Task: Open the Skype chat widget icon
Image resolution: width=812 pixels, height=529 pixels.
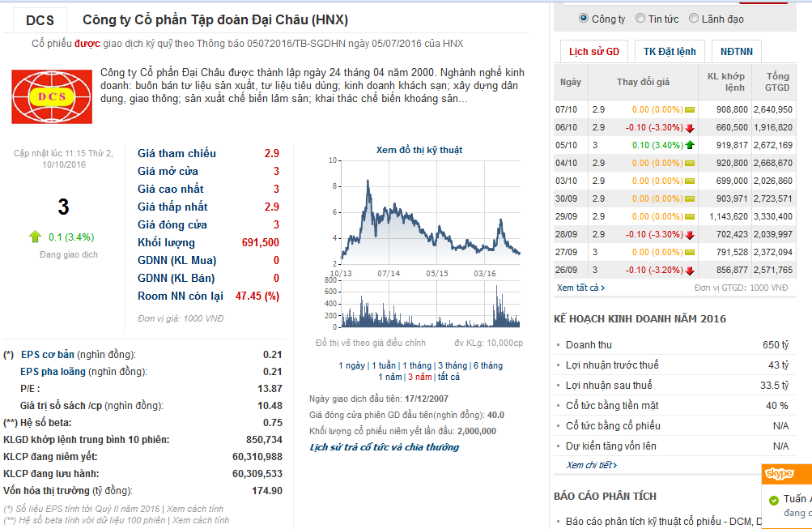Action: pos(780,474)
